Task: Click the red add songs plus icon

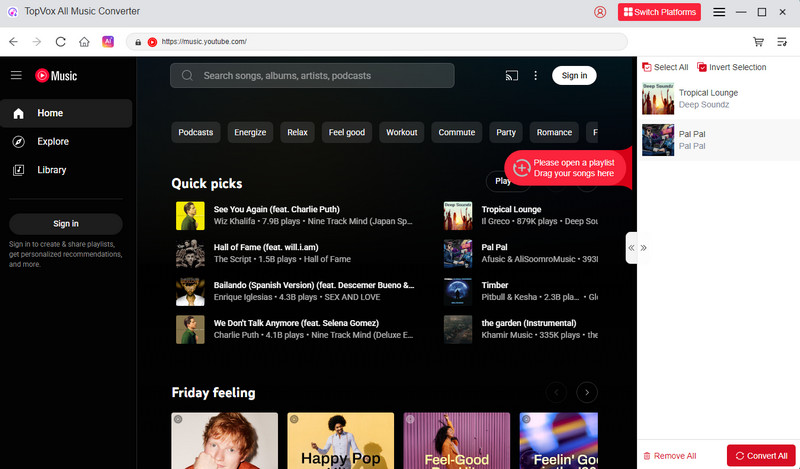Action: click(x=521, y=168)
